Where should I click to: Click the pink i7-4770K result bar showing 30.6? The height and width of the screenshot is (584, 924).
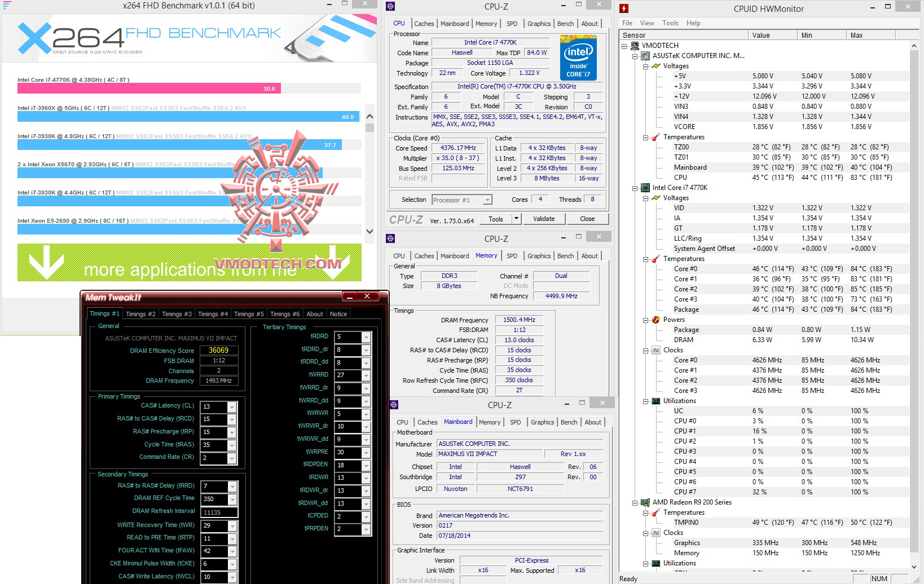149,89
